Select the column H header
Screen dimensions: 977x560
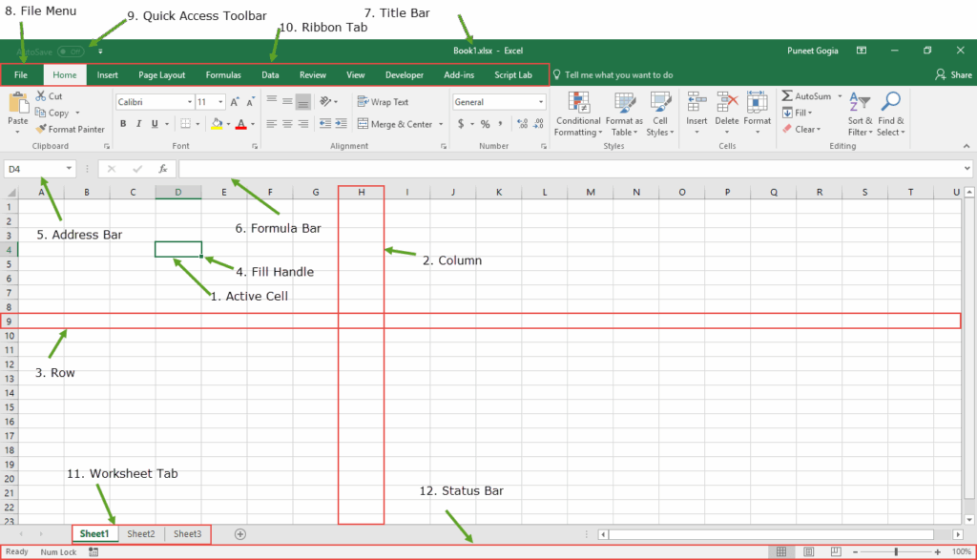[x=362, y=193]
